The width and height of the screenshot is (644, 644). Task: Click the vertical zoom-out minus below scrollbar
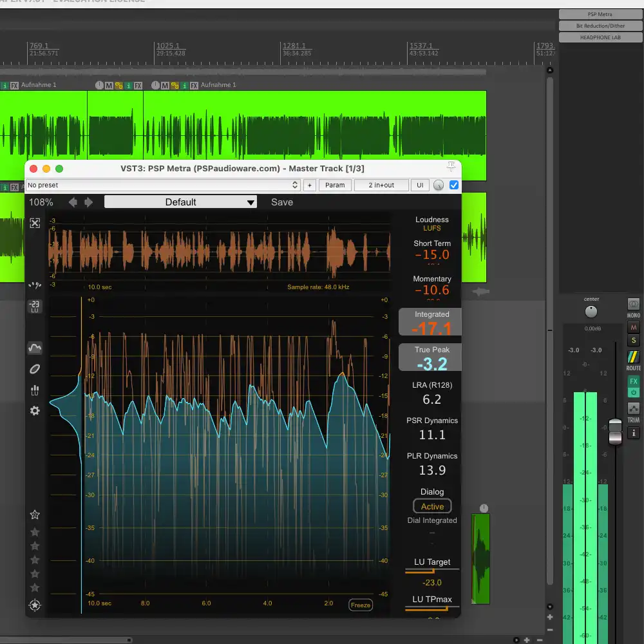click(x=550, y=630)
